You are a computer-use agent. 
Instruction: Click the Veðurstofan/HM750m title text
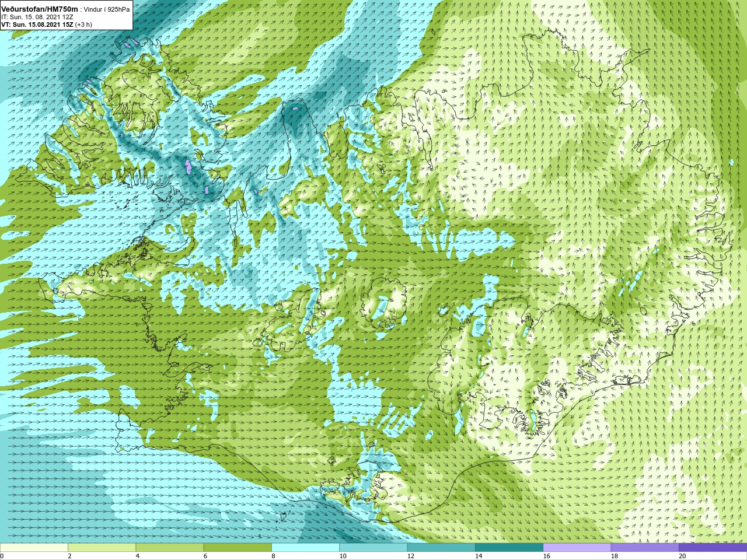(x=40, y=9)
